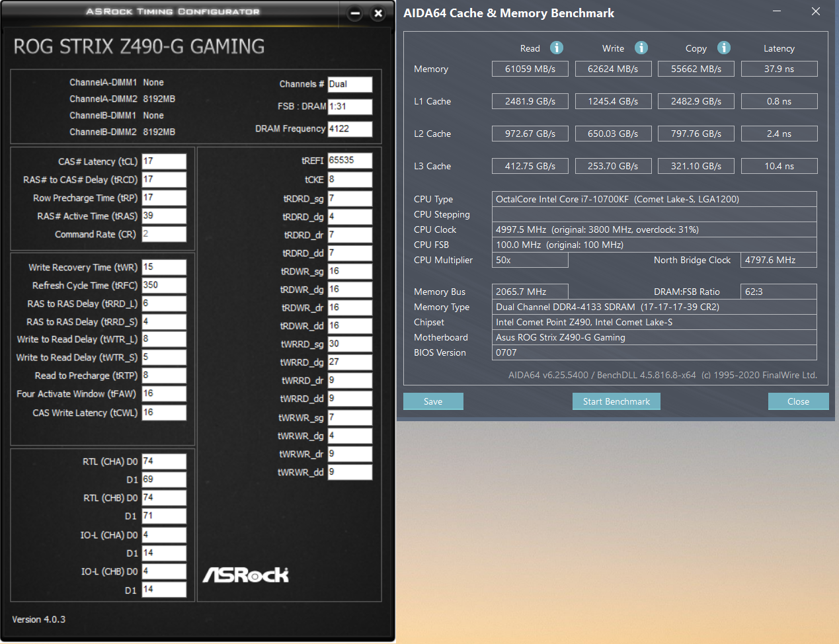Click the Command Rate (CR) field

tap(164, 234)
